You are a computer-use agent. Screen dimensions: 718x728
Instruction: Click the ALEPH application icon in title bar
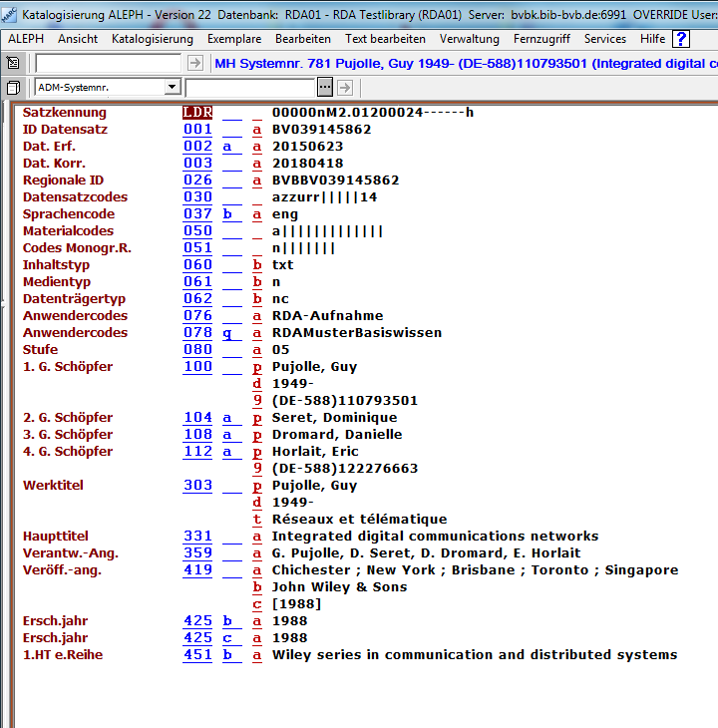(9, 15)
